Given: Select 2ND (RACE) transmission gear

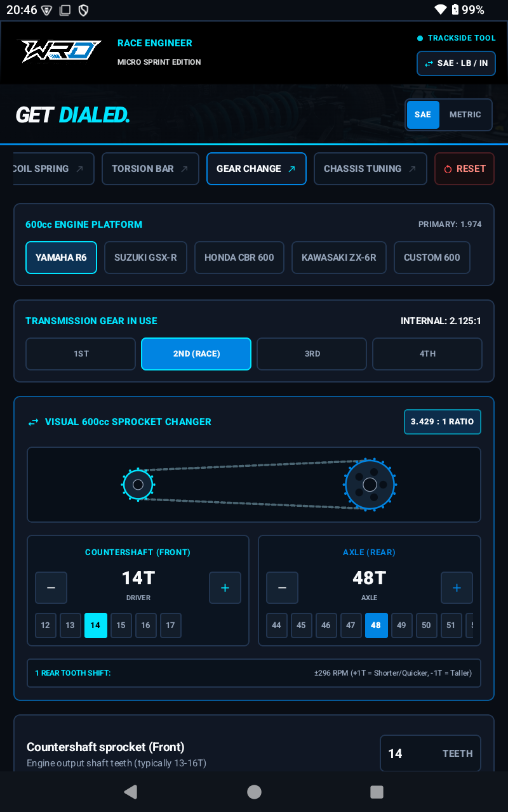Looking at the screenshot, I should [196, 354].
